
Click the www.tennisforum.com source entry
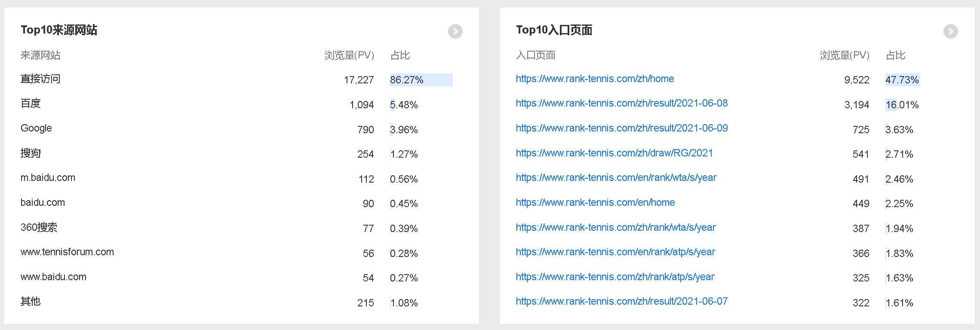(67, 252)
